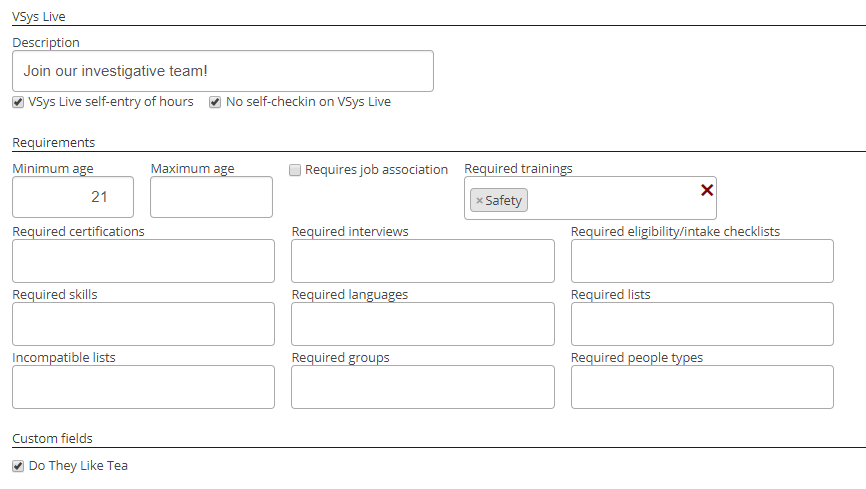The image size is (866, 489).
Task: Select the Required languages field
Action: [x=422, y=324]
